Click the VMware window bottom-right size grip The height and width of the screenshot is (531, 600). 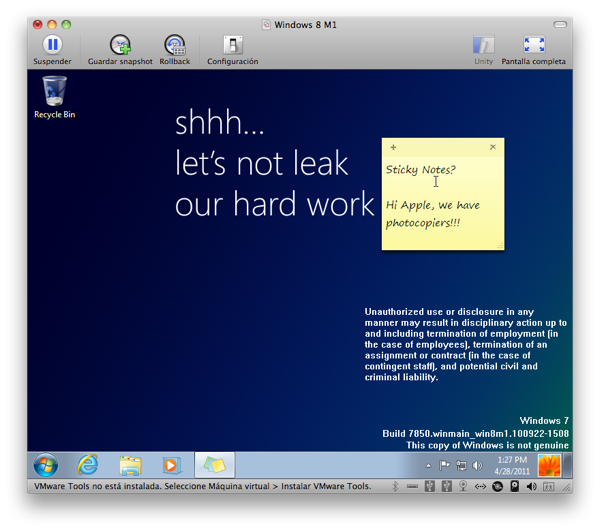click(x=567, y=487)
